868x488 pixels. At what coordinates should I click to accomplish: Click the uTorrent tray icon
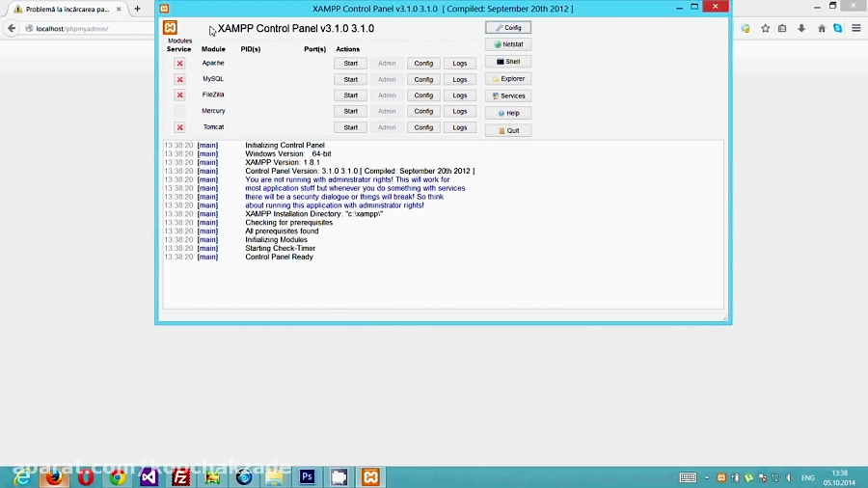click(749, 477)
